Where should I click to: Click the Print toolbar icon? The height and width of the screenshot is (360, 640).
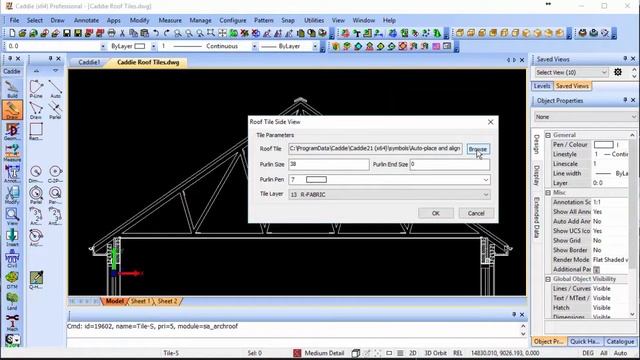[111, 33]
